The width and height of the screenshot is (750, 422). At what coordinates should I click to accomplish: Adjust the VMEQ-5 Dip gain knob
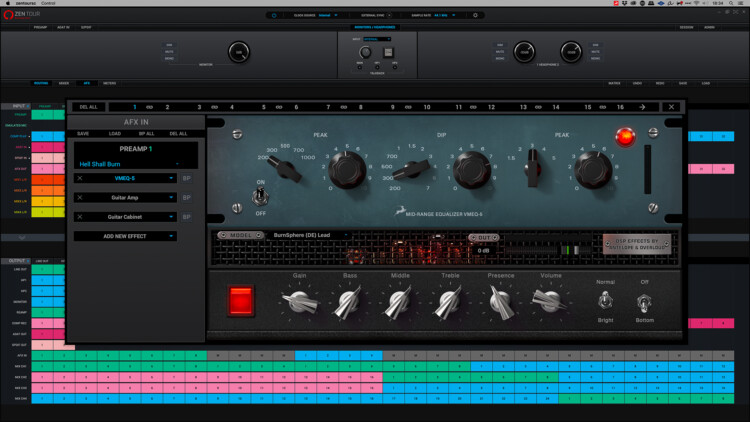[x=472, y=169]
